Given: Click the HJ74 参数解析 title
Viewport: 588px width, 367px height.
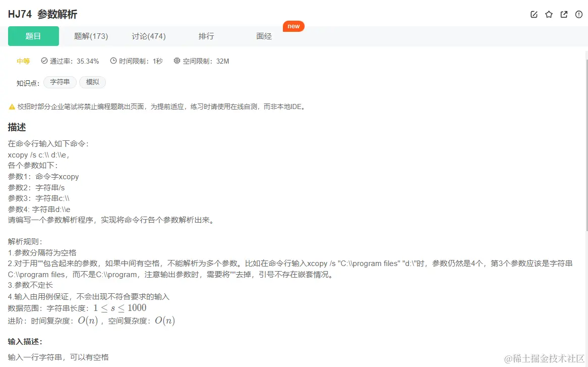Looking at the screenshot, I should point(42,14).
